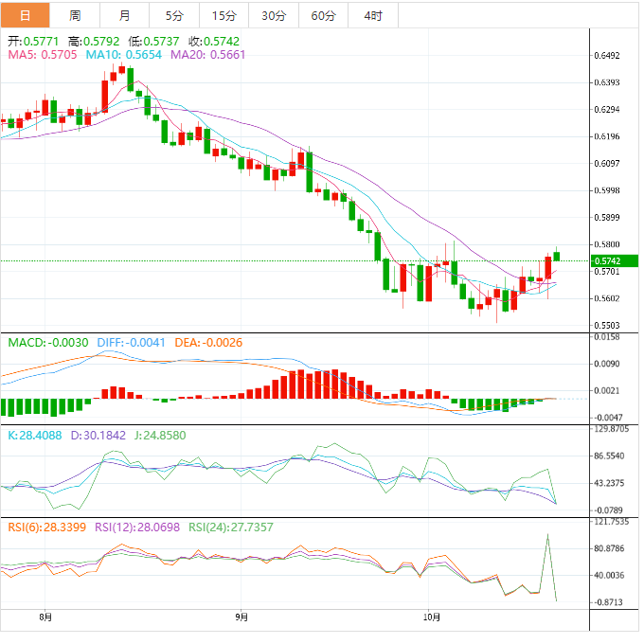Image resolution: width=644 pixels, height=644 pixels.
Task: Click the RSI(24):27.7357 label
Action: pos(231,528)
